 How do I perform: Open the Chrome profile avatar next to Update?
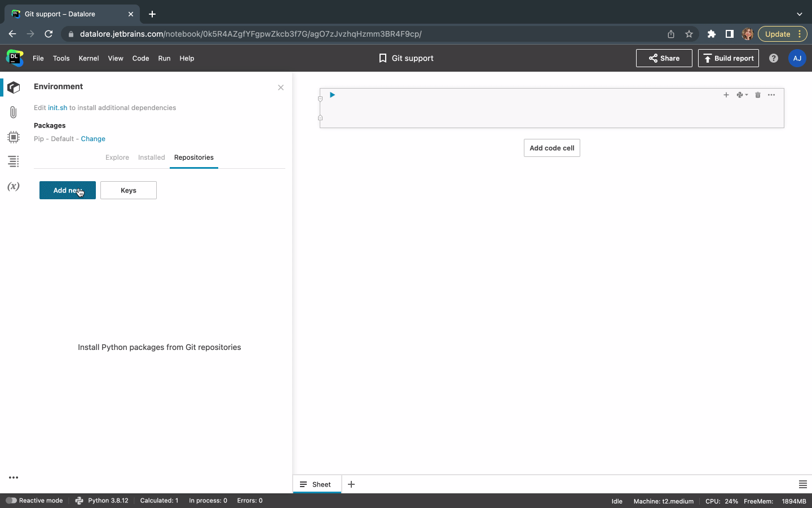pos(748,34)
